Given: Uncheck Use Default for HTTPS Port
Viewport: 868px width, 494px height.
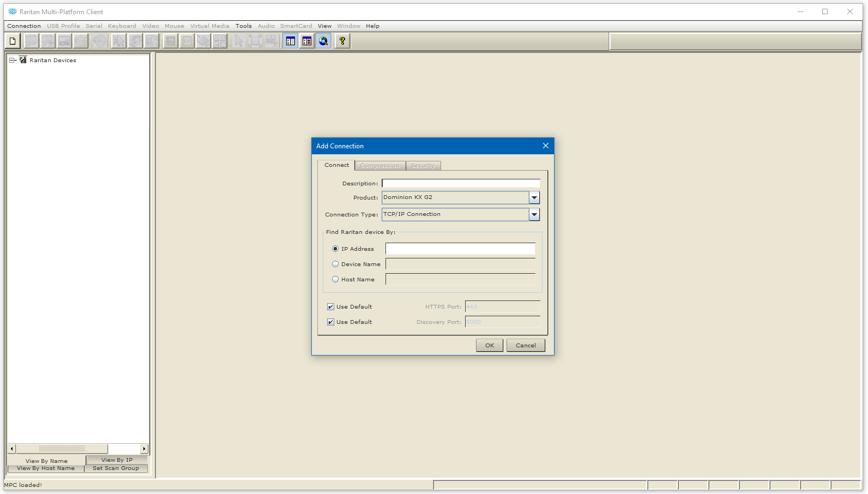Looking at the screenshot, I should [330, 306].
